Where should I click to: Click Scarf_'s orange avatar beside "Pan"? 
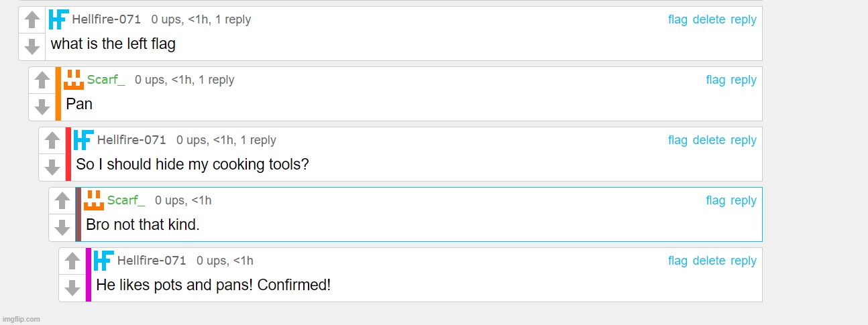pyautogui.click(x=74, y=80)
